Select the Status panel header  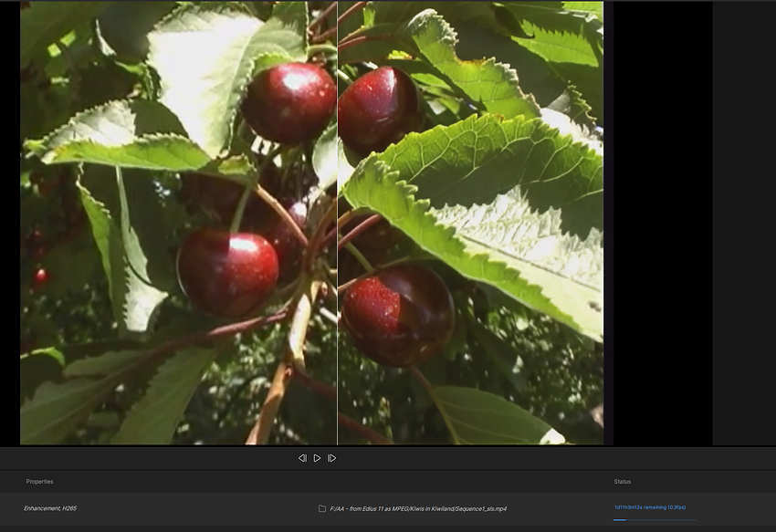click(x=623, y=481)
